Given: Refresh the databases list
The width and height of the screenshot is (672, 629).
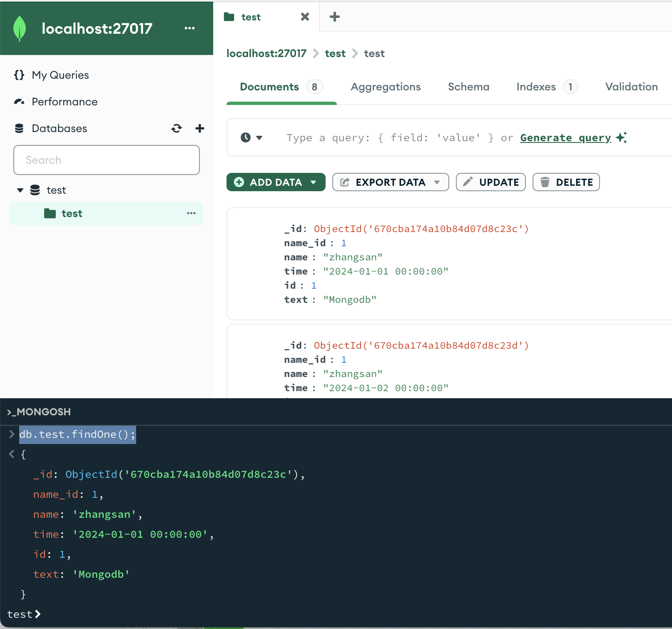Looking at the screenshot, I should pyautogui.click(x=177, y=128).
